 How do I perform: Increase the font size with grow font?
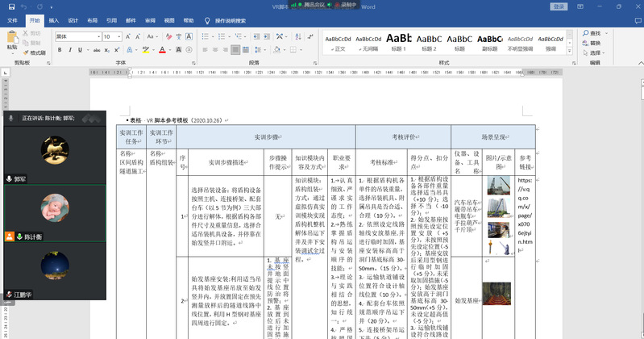coord(128,36)
